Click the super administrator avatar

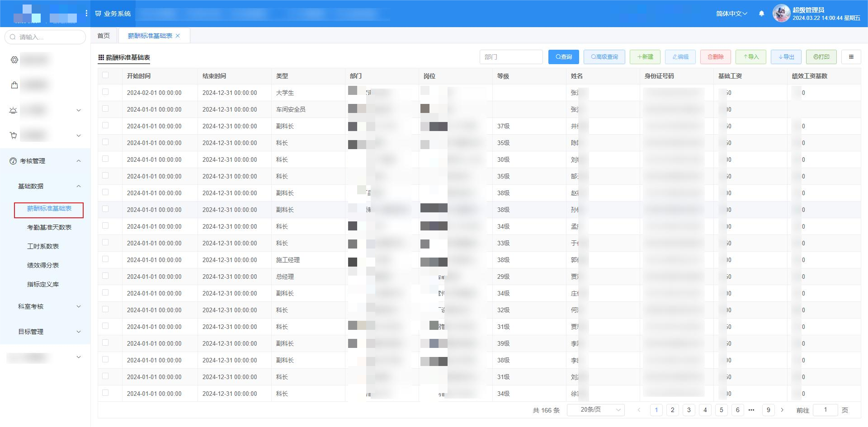(781, 14)
